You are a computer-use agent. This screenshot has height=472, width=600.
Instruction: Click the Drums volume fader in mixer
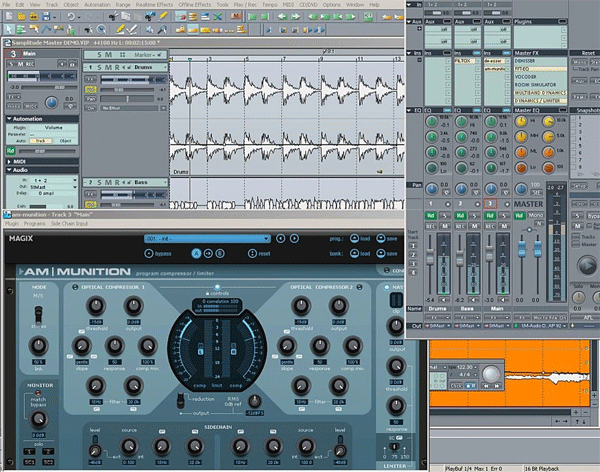pos(430,256)
